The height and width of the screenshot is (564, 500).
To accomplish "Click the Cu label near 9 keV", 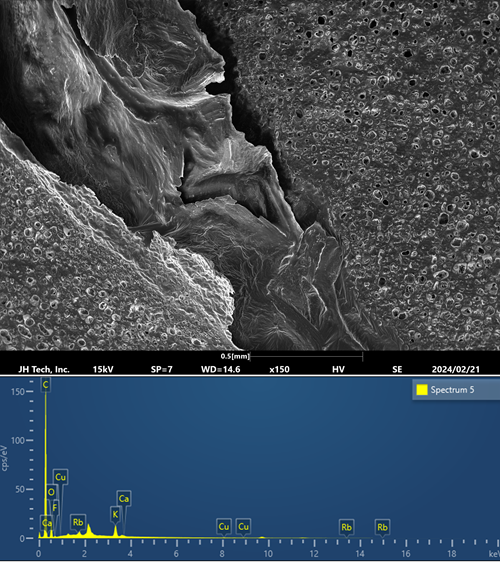I will 243,527.
